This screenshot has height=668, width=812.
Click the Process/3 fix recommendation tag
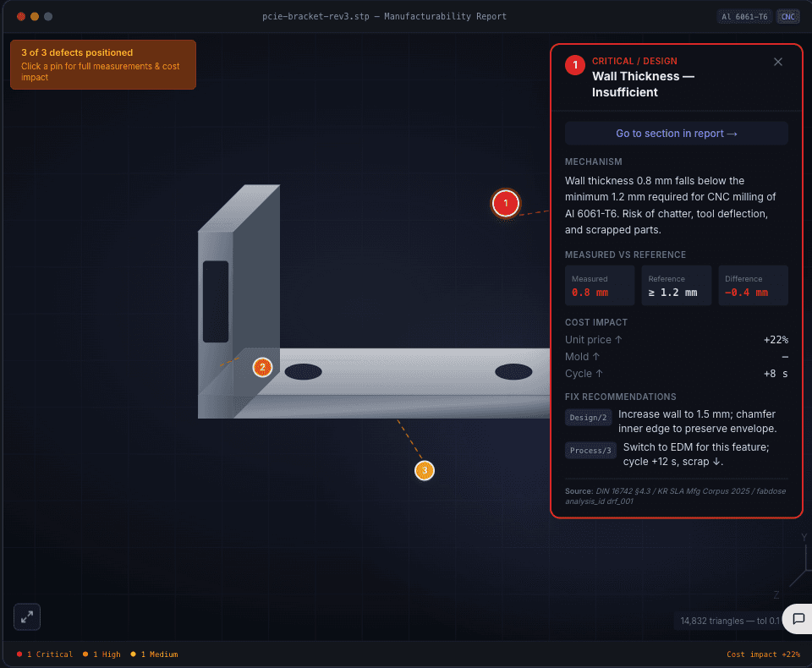590,451
